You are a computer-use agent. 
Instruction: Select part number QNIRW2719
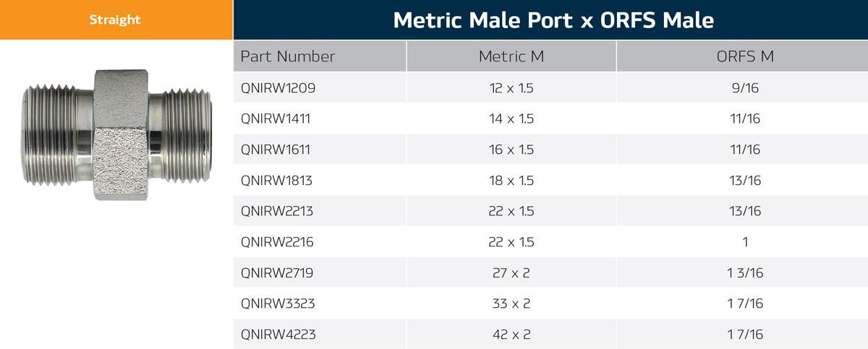tap(278, 273)
